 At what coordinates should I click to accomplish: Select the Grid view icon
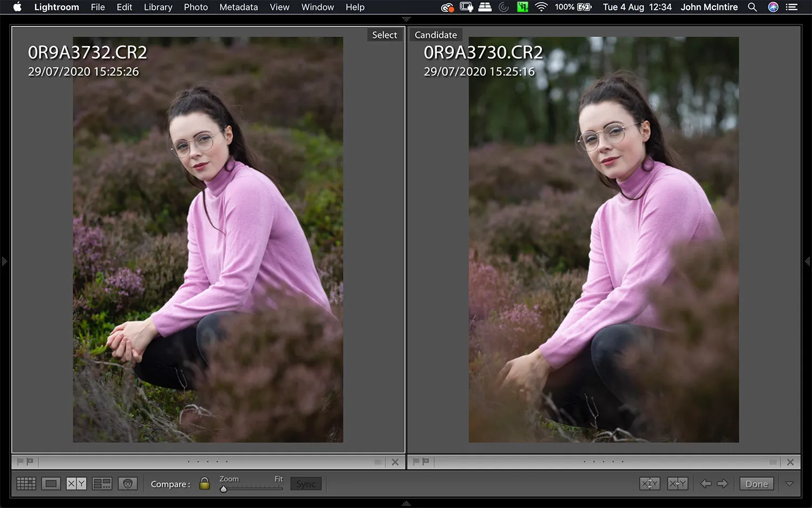point(26,483)
